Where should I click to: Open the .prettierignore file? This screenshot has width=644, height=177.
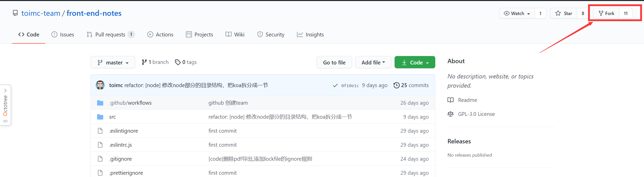126,173
